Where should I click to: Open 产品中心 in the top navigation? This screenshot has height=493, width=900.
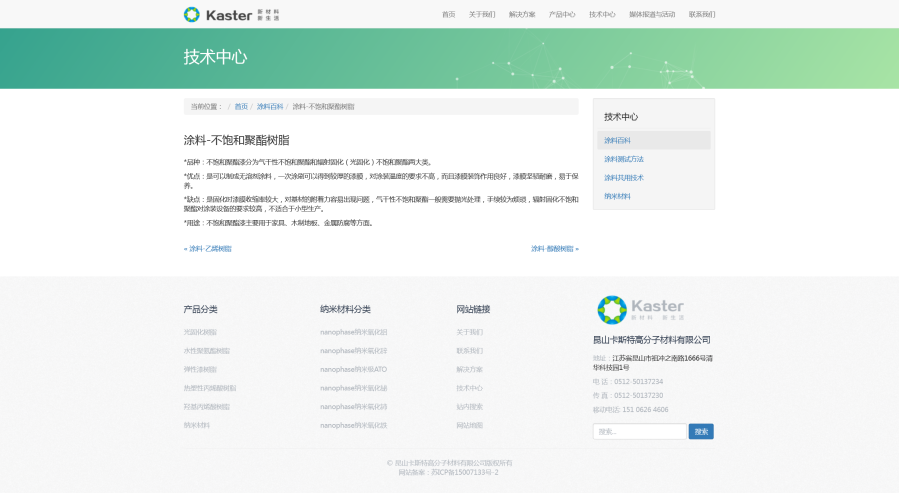562,14
